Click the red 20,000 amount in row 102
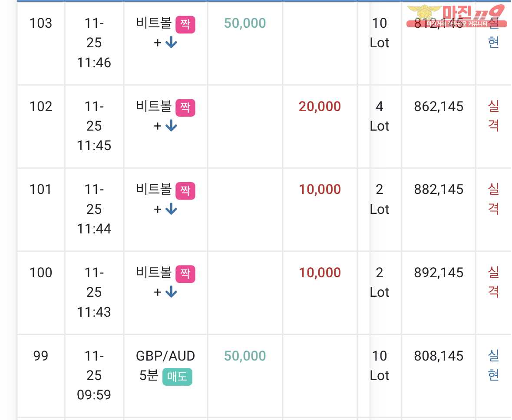 [320, 106]
